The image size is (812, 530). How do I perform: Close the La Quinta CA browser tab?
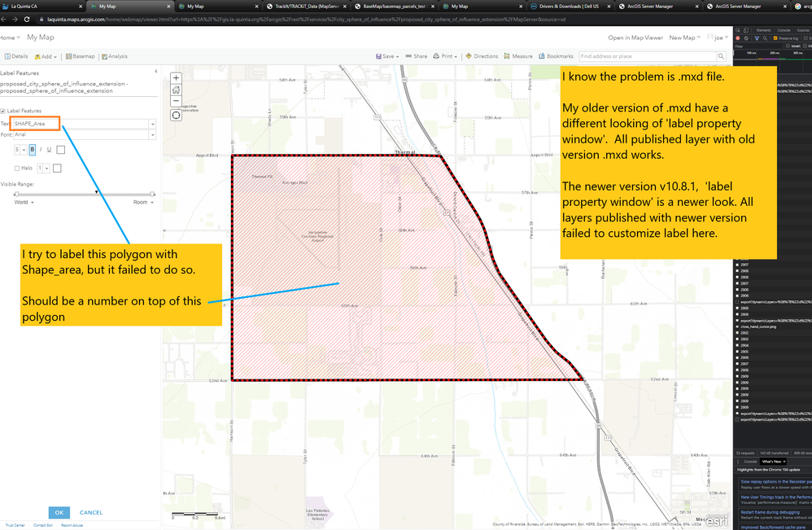(x=81, y=7)
